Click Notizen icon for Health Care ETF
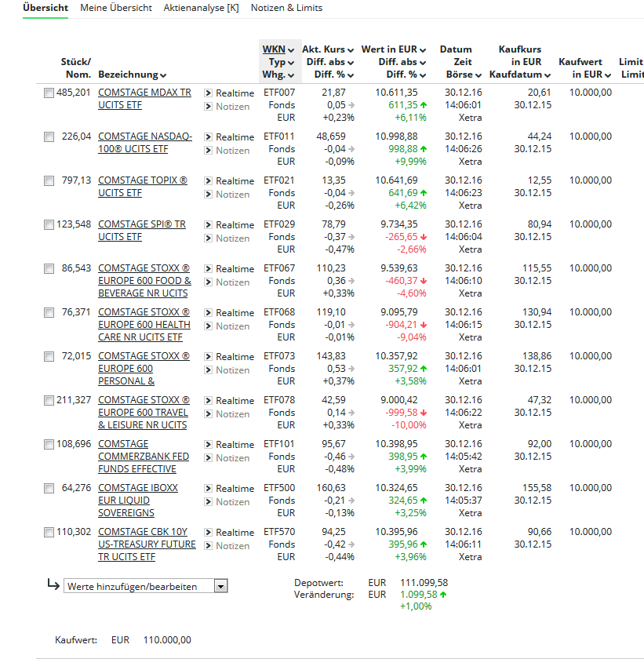The height and width of the screenshot is (659, 644). tap(208, 326)
